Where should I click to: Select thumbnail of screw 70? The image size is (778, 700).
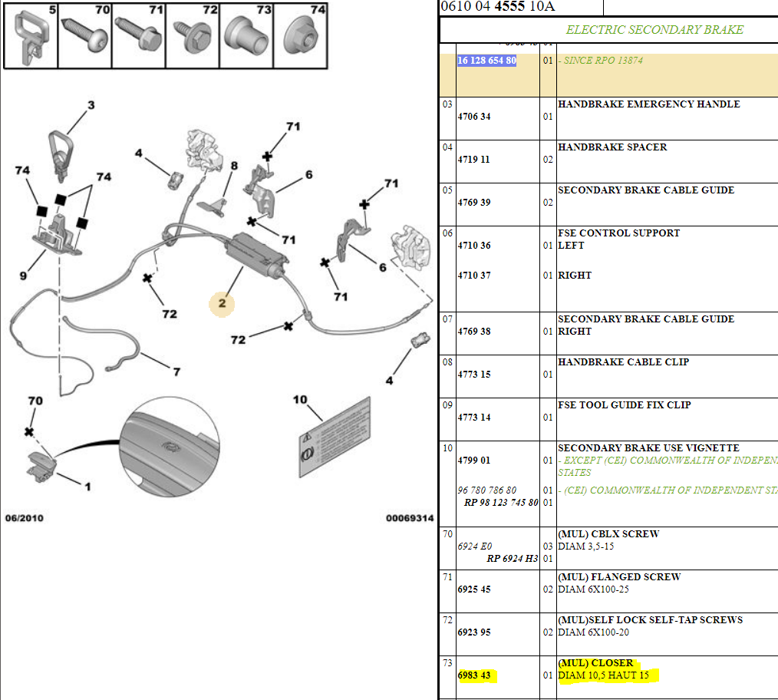click(85, 36)
